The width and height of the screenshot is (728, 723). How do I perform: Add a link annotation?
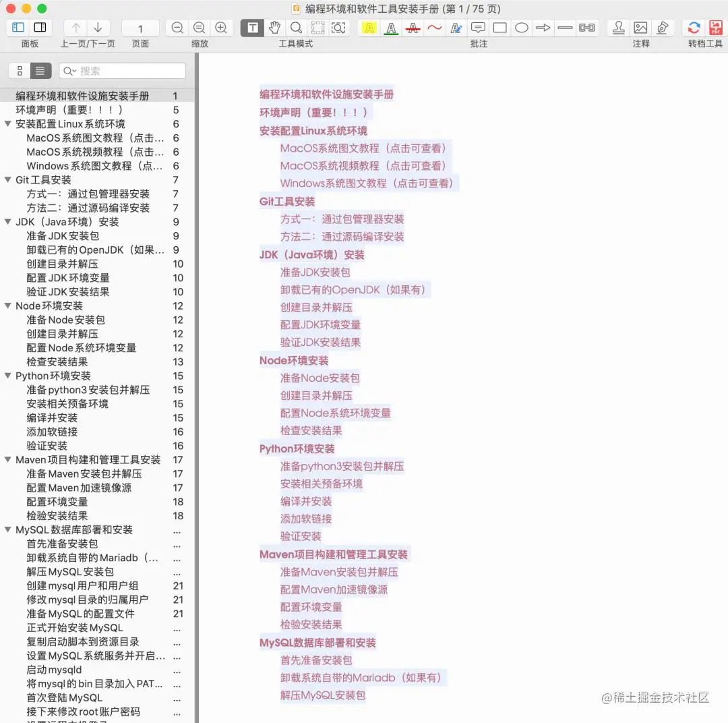tap(587, 28)
